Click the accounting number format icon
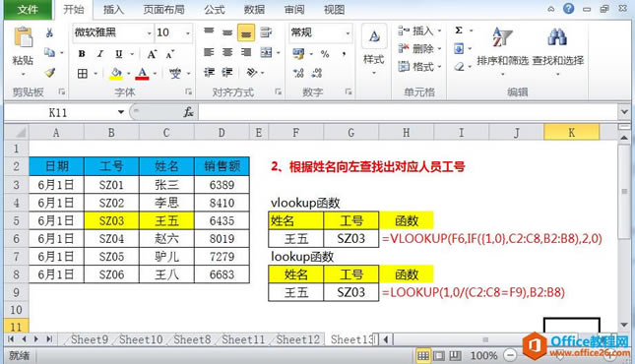Screen dimensions: 635x364 click(298, 54)
